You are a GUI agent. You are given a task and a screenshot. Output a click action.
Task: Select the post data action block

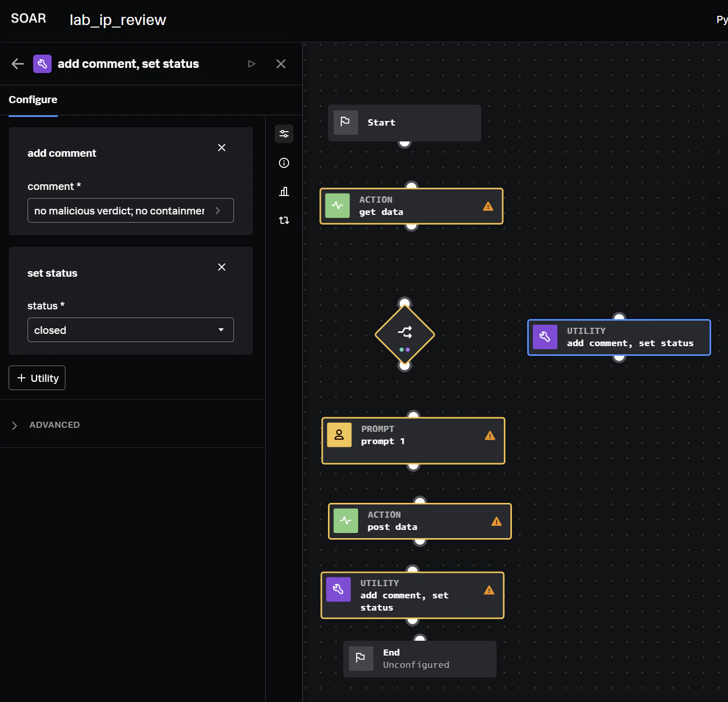[x=420, y=521]
